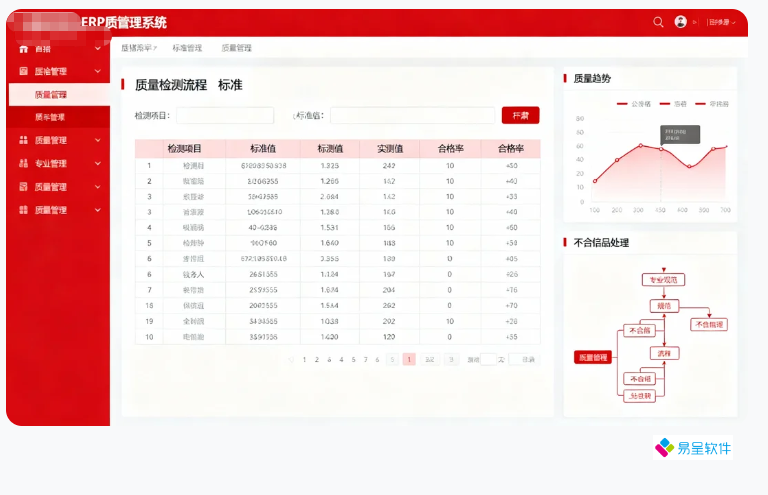The width and height of the screenshot is (768, 495).
Task: Click the table cell reading 铁务人
Action: [x=193, y=275]
